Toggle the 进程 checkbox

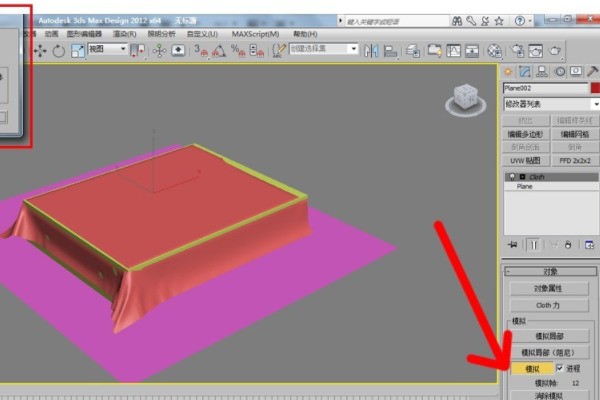[x=559, y=368]
